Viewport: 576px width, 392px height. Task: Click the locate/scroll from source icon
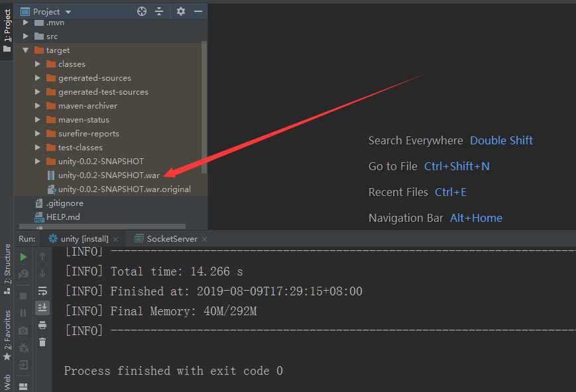click(142, 11)
